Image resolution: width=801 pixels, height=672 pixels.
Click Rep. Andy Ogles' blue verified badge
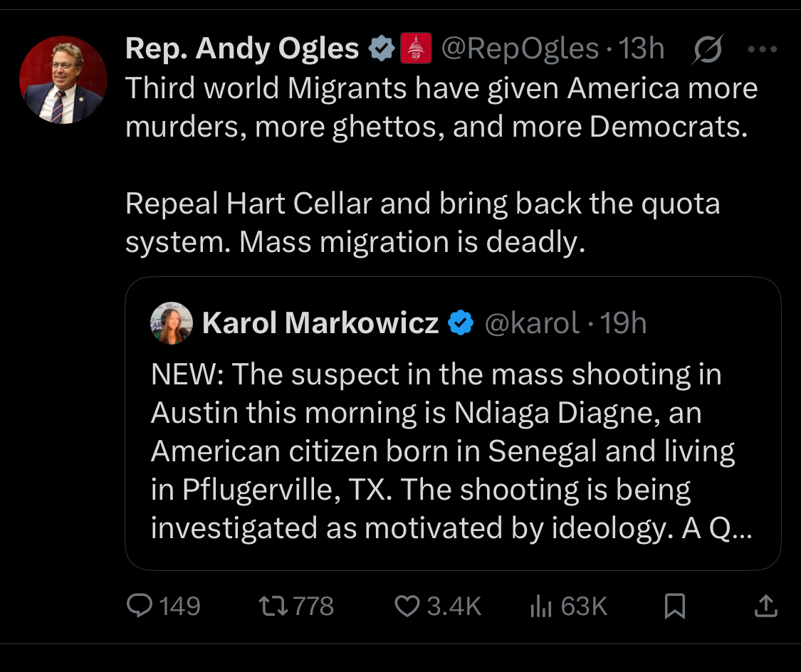tap(381, 49)
